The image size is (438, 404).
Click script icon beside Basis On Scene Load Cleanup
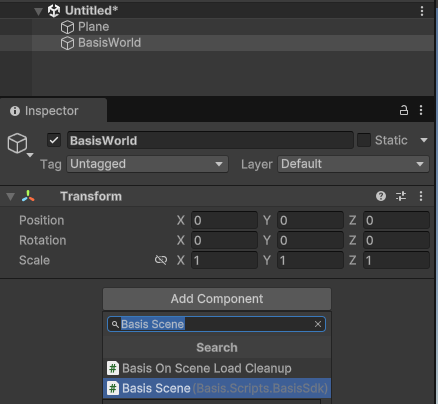coord(113,368)
